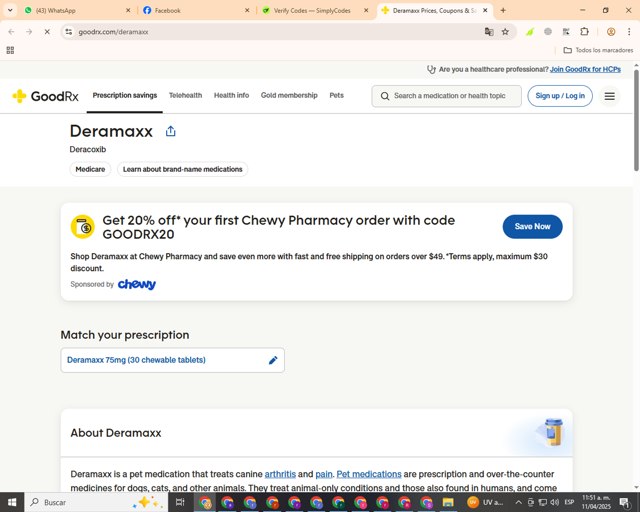The image size is (640, 512).
Task: Go forward in browser history
Action: tap(29, 31)
